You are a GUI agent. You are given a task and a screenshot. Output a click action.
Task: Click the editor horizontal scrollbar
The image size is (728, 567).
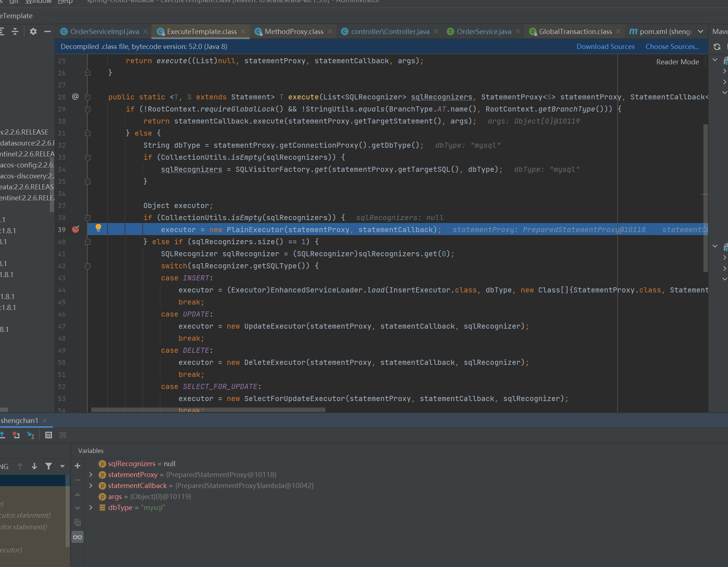tap(208, 410)
